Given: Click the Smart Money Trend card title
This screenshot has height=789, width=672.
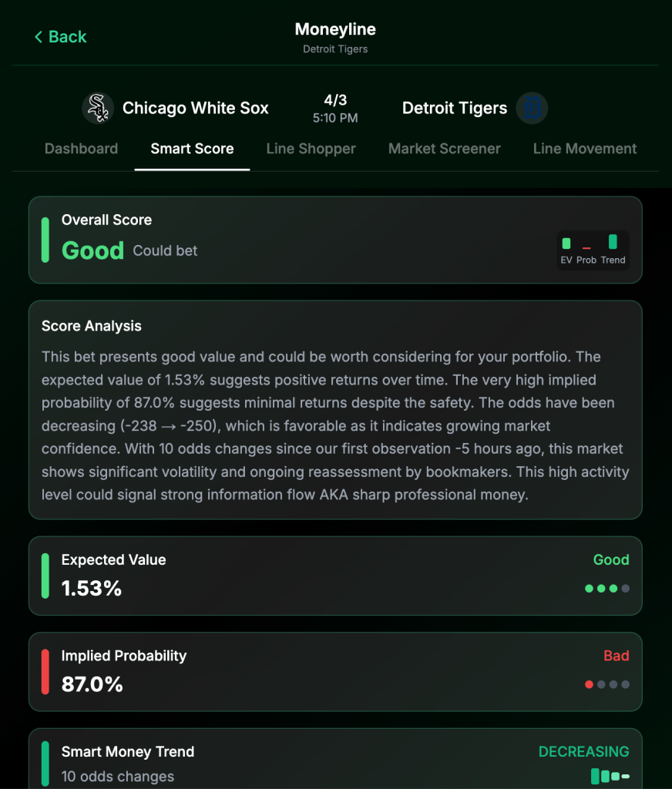Looking at the screenshot, I should [128, 752].
